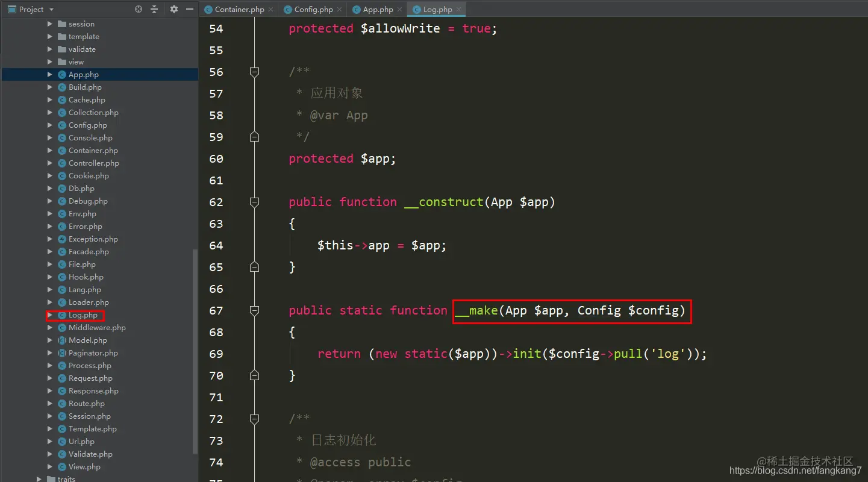Open Loader.php in project tree
The image size is (868, 482).
[89, 302]
